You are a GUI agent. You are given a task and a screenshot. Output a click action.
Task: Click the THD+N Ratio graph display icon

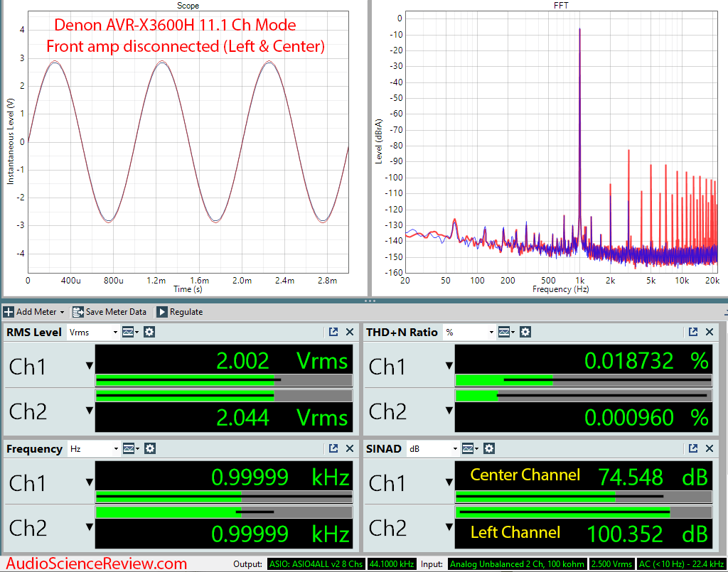coord(505,332)
